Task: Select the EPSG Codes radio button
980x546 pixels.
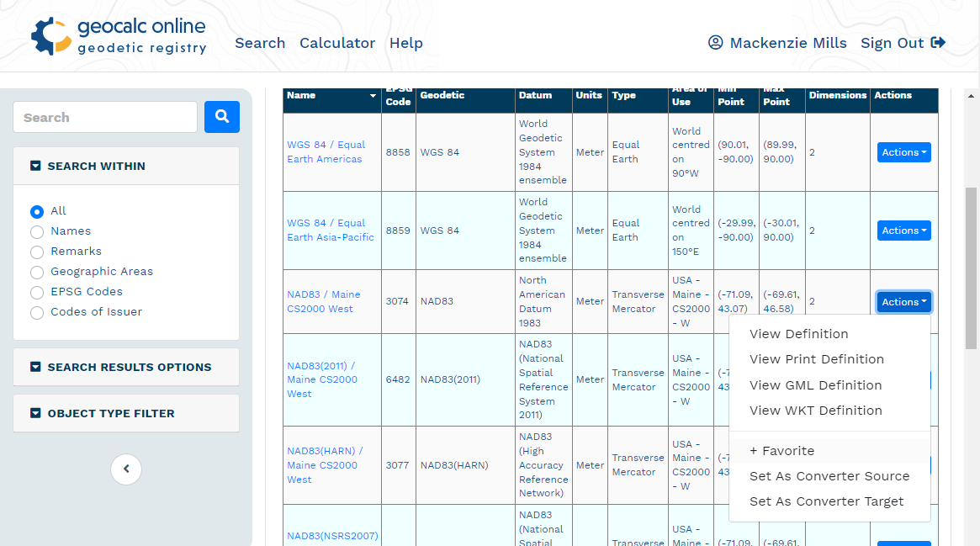Action: click(37, 293)
